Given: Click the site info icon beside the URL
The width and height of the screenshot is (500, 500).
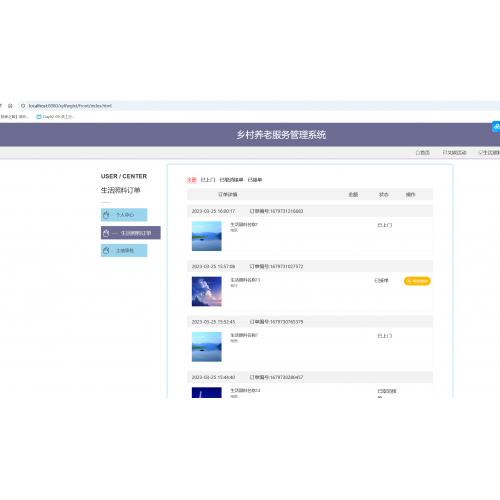Looking at the screenshot, I should tap(23, 106).
